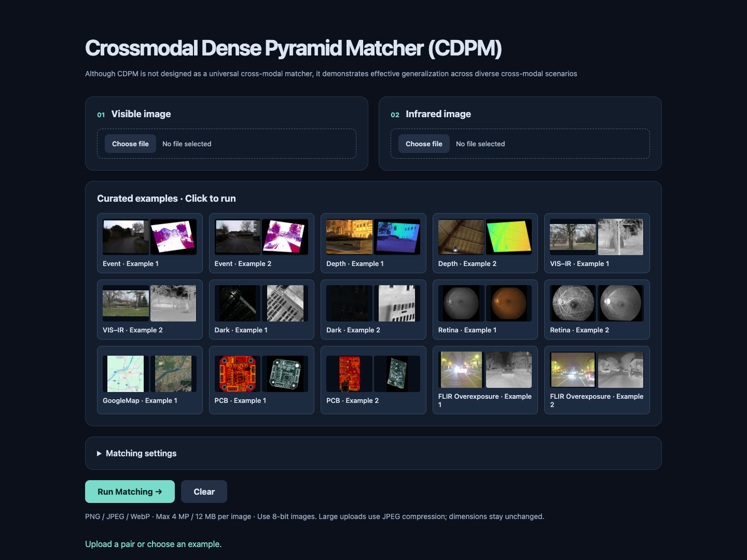
Task: Run the Retina · Example 1 pair
Action: point(485,310)
